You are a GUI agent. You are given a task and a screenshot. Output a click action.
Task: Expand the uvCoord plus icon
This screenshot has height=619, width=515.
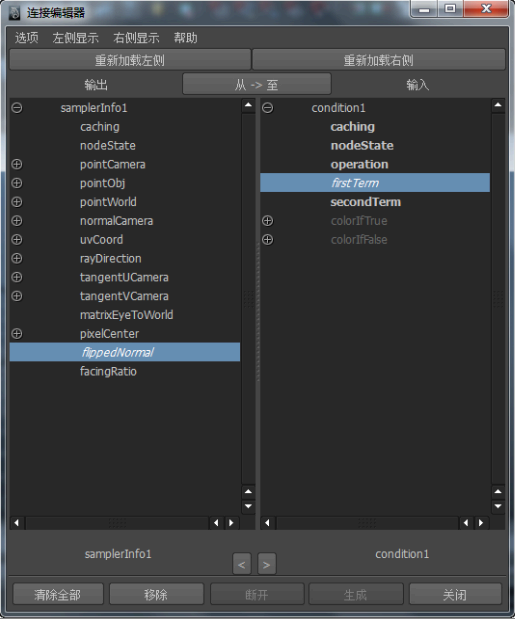point(17,240)
